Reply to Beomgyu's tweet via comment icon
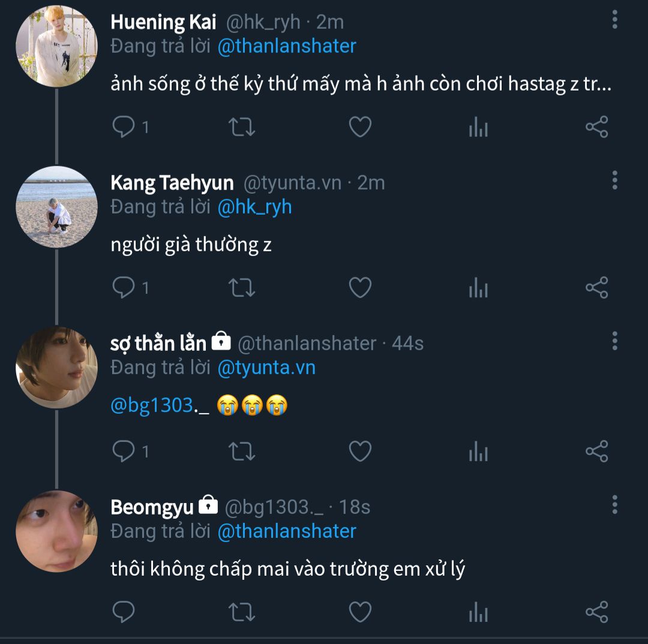The width and height of the screenshot is (648, 644). point(124,612)
